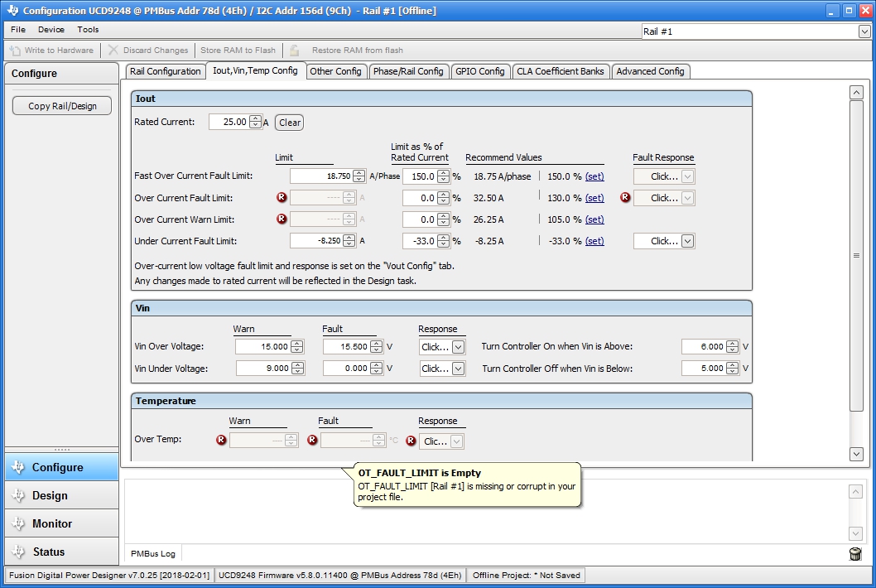Click the red R icon beside Over Current Fault Limit

(x=282, y=197)
